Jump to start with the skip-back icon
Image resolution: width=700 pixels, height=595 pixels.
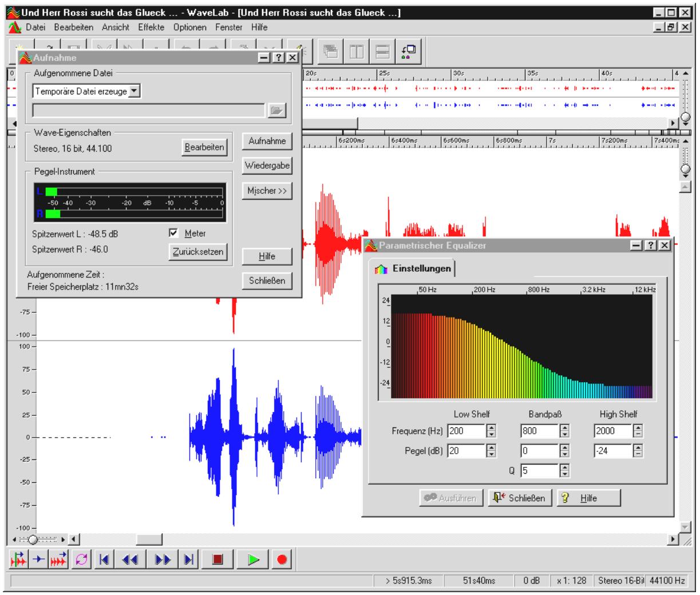[104, 559]
